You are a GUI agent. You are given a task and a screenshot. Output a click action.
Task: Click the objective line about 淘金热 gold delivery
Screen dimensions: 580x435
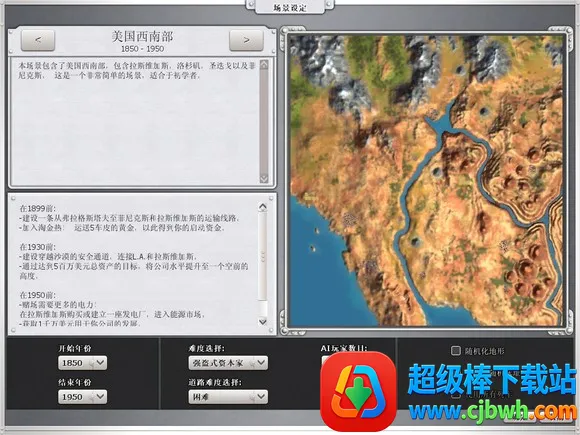point(122,228)
